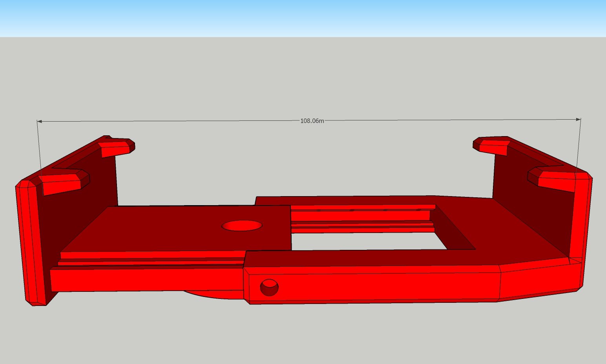
Task: Select the angled front-right corner face
Action: coord(540,281)
